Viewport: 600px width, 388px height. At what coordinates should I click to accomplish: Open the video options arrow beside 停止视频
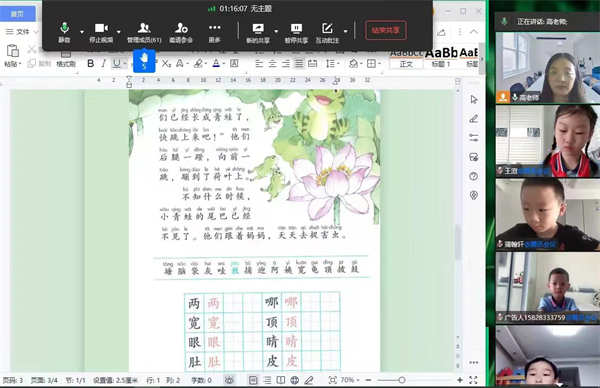point(119,32)
